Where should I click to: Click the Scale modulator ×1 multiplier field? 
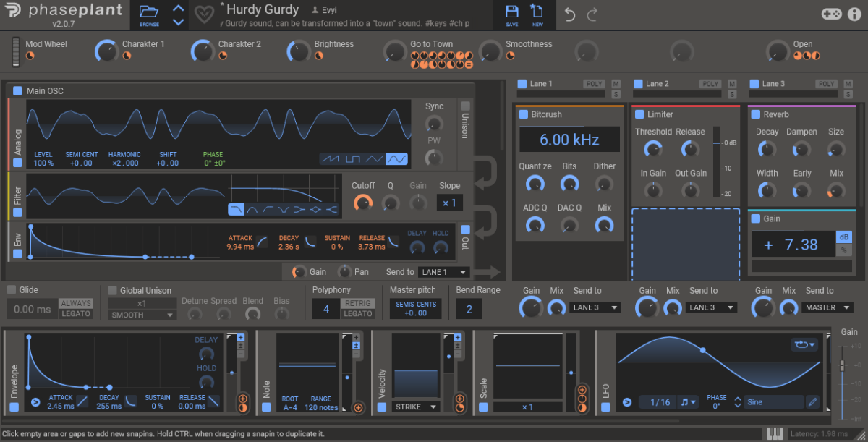click(528, 407)
